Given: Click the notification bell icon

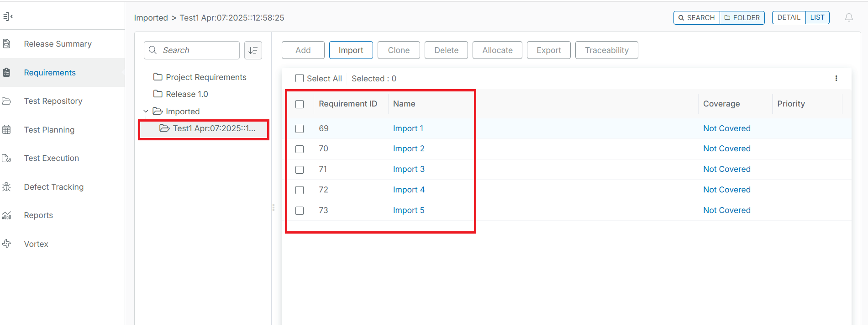Looking at the screenshot, I should click(x=848, y=17).
